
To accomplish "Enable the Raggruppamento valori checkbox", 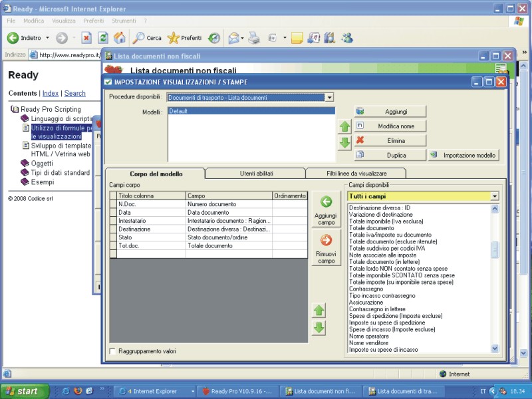I will (x=112, y=350).
